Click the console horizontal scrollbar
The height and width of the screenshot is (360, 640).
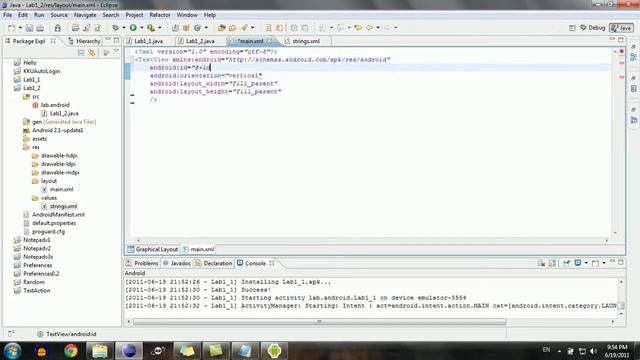(320, 322)
